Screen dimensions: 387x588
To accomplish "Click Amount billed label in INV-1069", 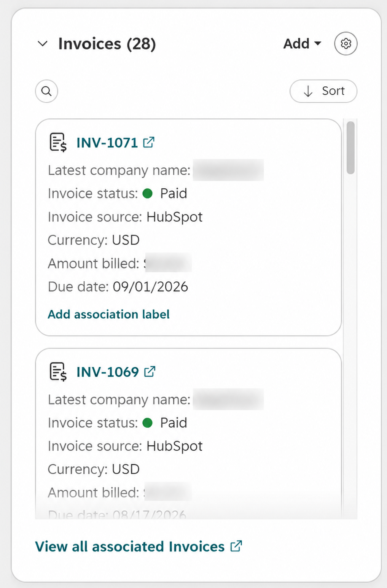I will 94,493.
